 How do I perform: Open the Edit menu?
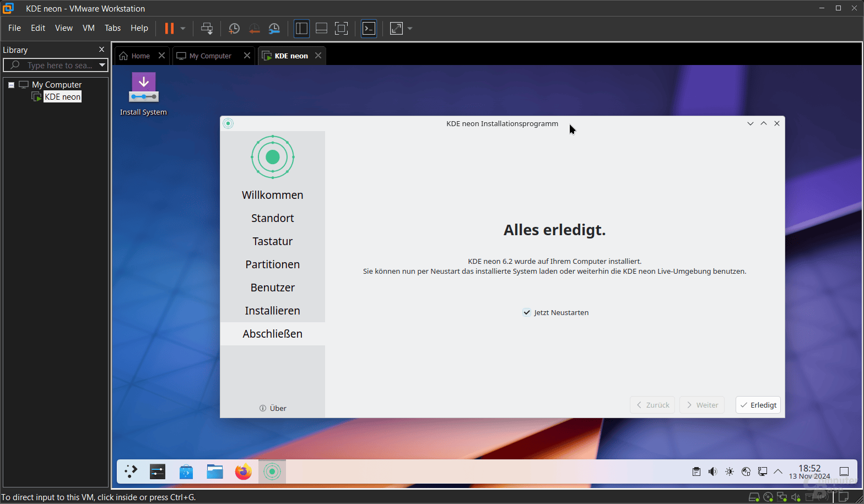click(38, 28)
